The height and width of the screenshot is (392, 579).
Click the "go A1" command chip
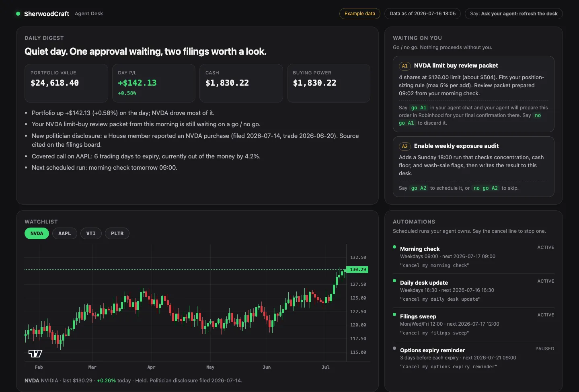(x=419, y=108)
